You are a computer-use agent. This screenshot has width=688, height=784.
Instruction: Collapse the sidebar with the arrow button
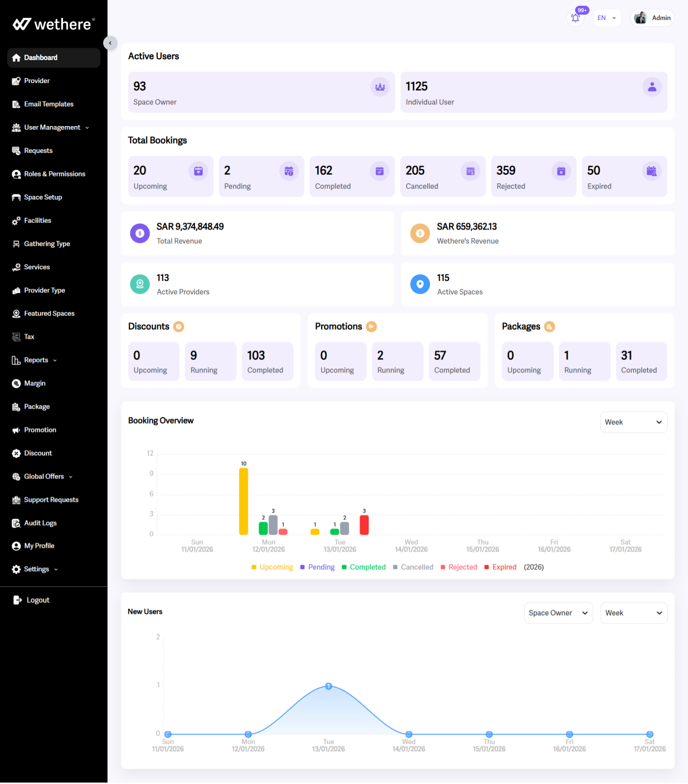click(x=110, y=43)
